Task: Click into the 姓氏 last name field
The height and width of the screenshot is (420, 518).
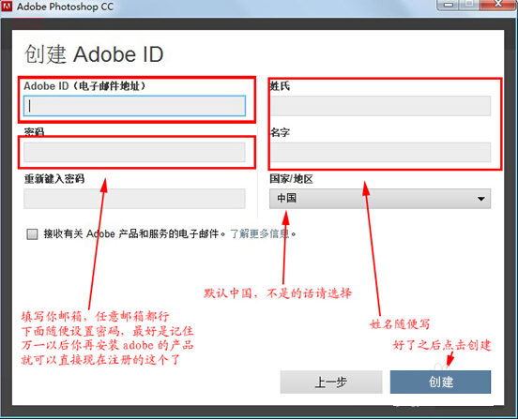Action: click(381, 106)
